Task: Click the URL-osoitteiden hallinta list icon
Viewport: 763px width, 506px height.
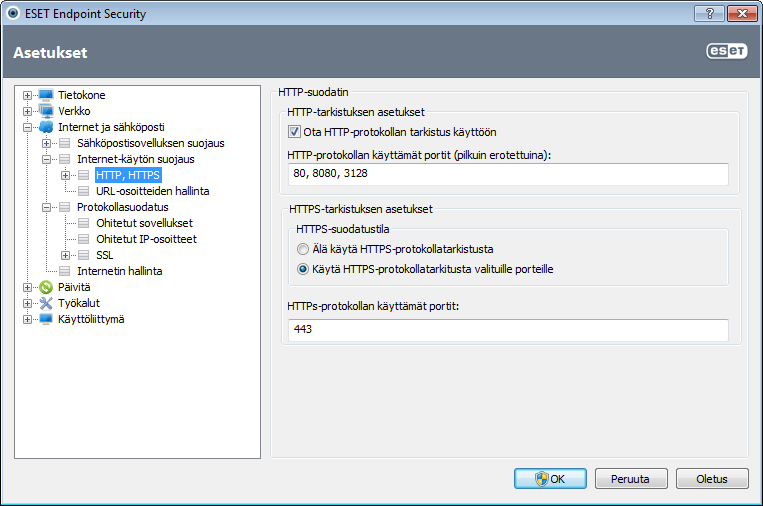Action: coord(84,191)
